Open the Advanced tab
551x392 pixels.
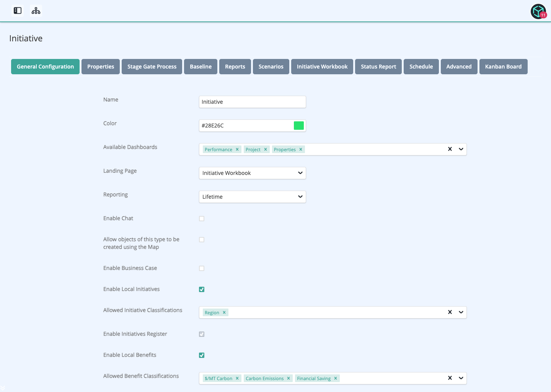click(x=459, y=67)
